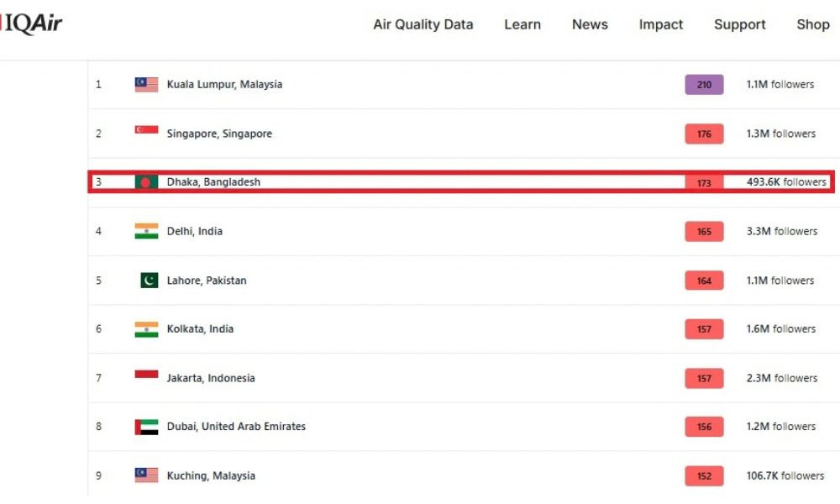Open Singapore, Singapore city page
This screenshot has width=840, height=504.
219,134
